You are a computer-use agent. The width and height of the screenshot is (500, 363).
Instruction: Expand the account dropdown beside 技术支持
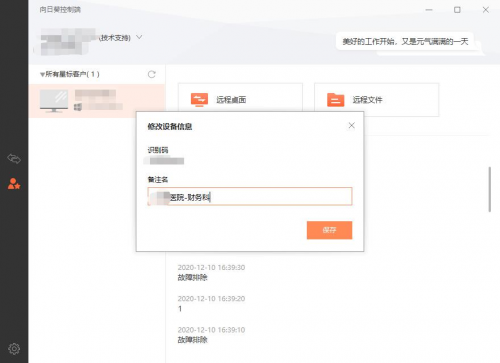(x=139, y=37)
